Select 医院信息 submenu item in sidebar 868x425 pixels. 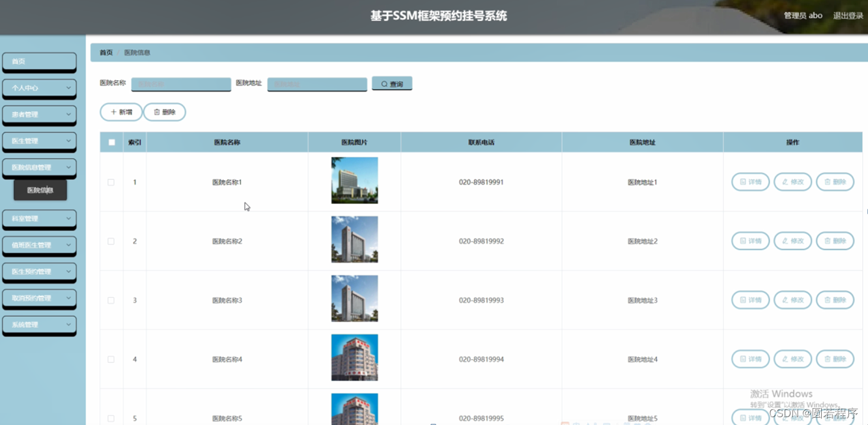coord(41,190)
